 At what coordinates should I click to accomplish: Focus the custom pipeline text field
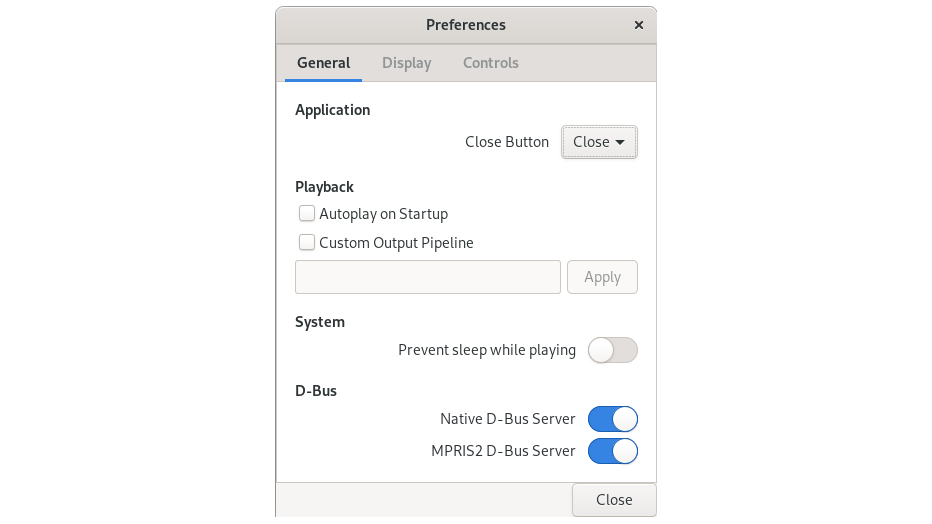tap(427, 277)
